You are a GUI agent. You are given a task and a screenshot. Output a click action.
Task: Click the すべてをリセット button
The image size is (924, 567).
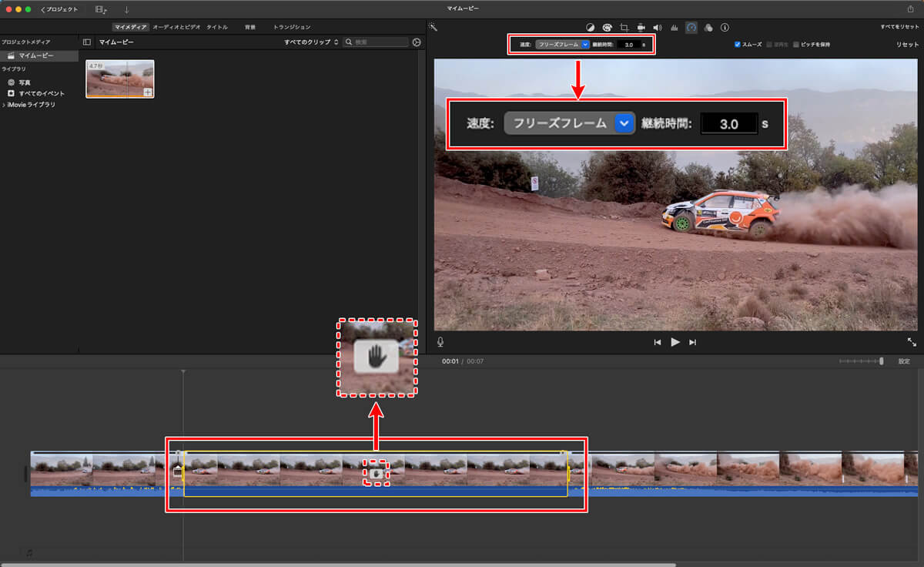[x=899, y=27]
